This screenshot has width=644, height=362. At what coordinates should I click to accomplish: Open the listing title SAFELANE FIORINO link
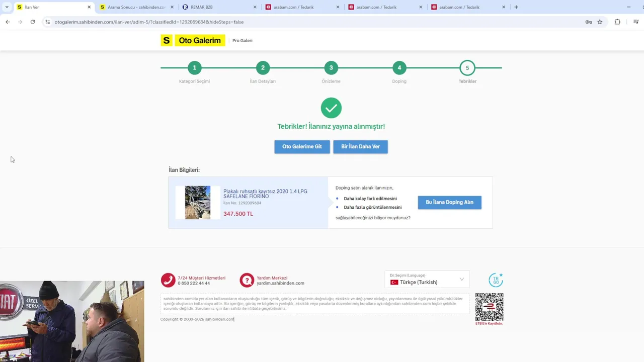(x=265, y=194)
